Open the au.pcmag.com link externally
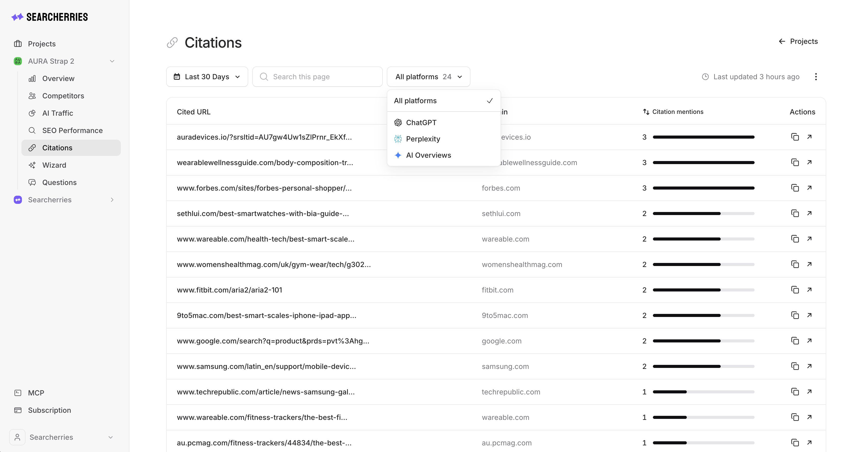 point(809,443)
